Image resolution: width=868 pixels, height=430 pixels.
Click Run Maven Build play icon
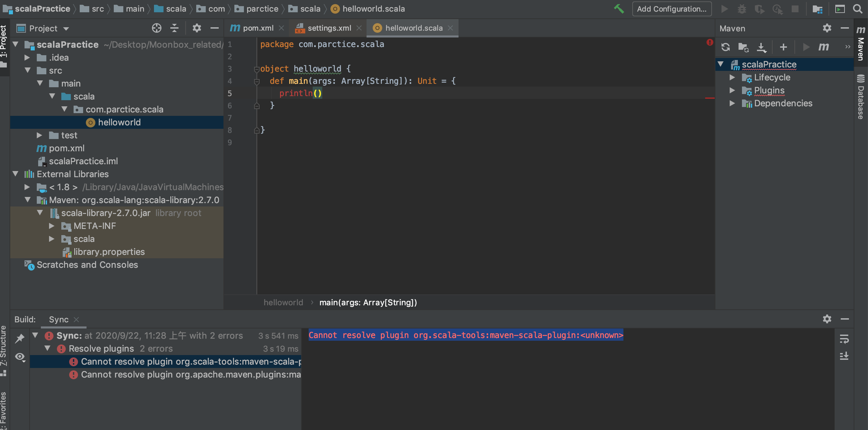point(806,47)
